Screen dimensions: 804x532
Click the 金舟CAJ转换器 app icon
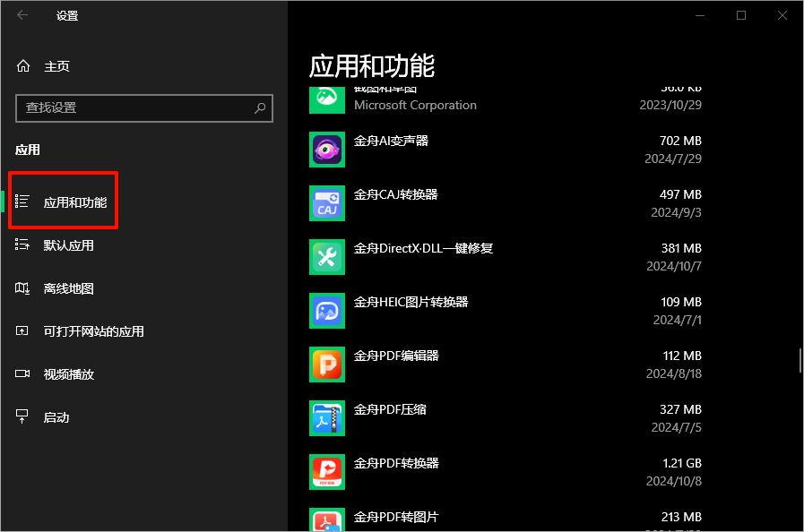pyautogui.click(x=327, y=203)
